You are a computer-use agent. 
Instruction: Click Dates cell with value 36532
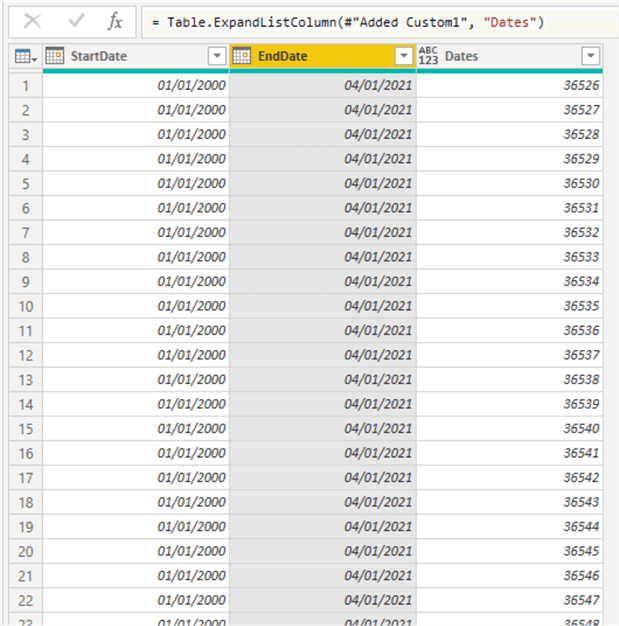[x=510, y=232]
